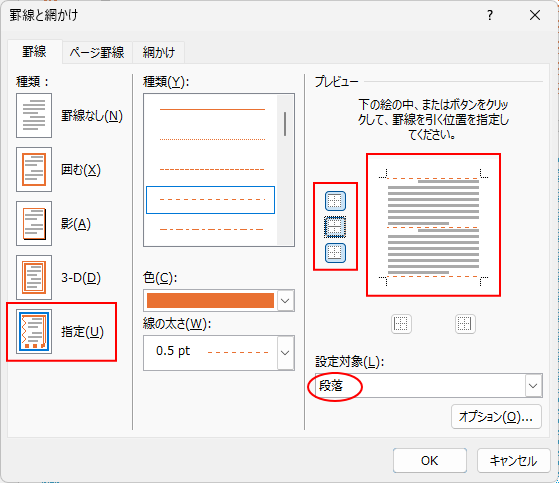This screenshot has height=483, width=559.
Task: Click the left border button below preview
Action: coord(401,324)
